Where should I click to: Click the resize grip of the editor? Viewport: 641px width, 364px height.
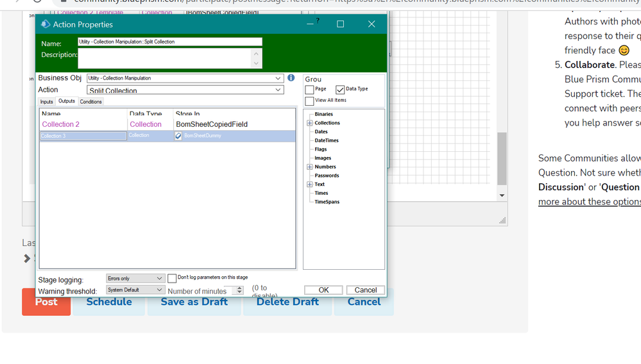tap(502, 220)
